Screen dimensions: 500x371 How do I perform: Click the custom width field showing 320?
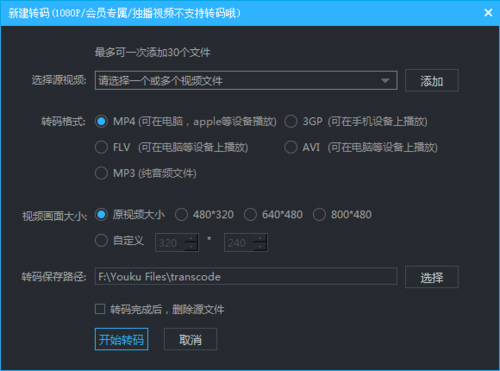tap(170, 243)
